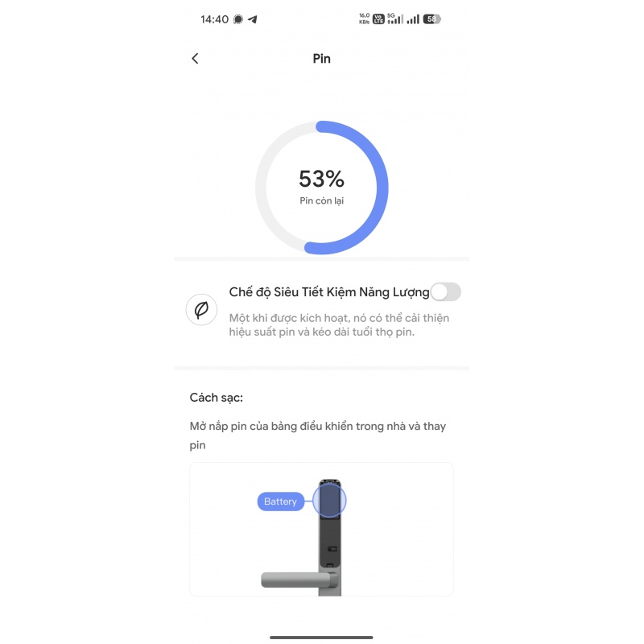Tap the Telegram notification icon in status bar
This screenshot has width=644, height=644.
pyautogui.click(x=253, y=19)
